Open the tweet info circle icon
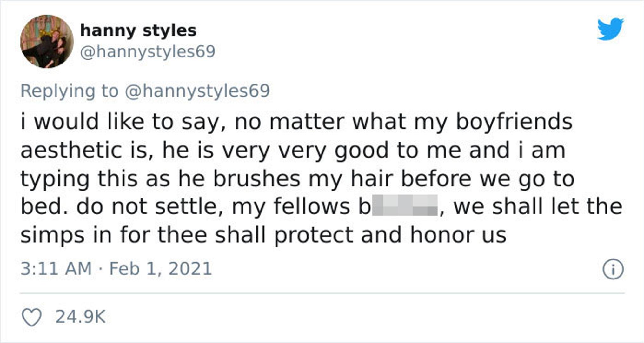Screen dimensions: 644x343 (613, 270)
